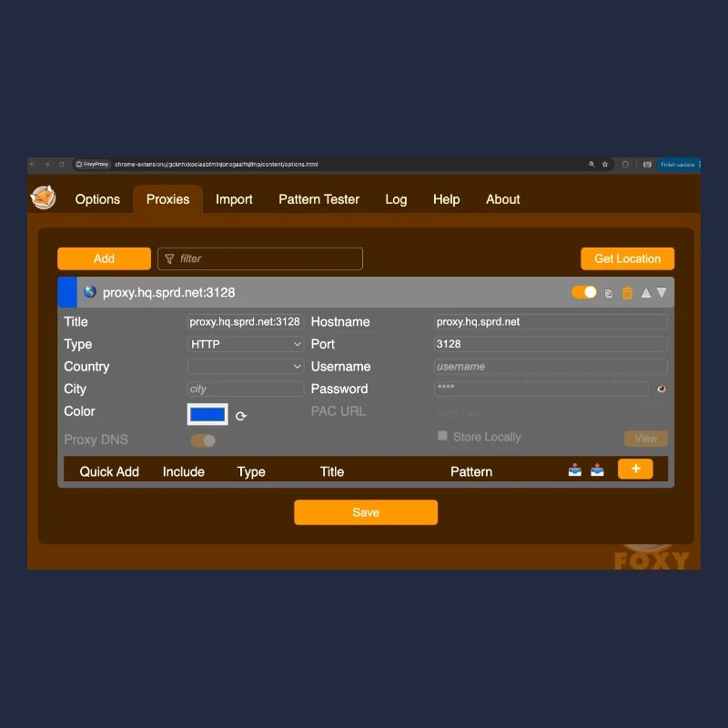
Task: Open the Type dropdown showing HTTP
Action: (x=246, y=344)
